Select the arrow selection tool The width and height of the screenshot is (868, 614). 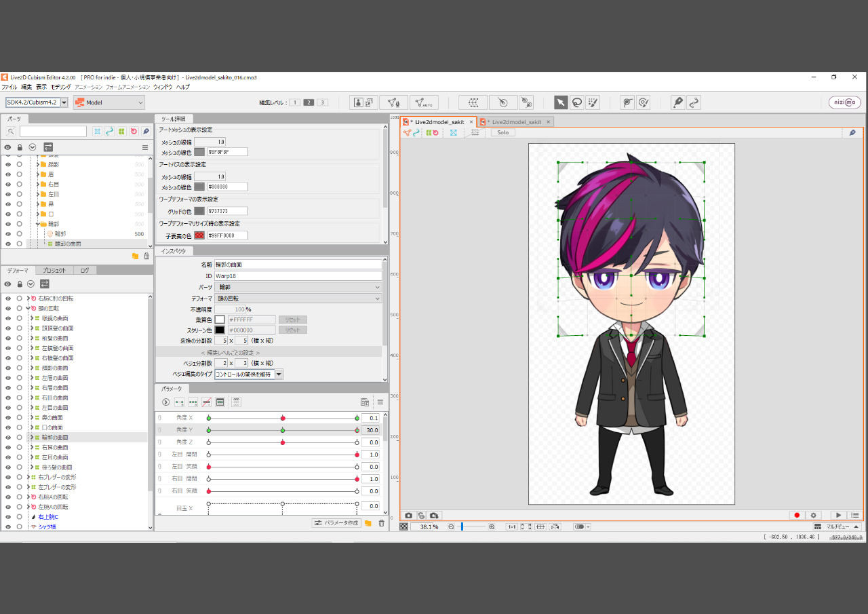click(561, 102)
